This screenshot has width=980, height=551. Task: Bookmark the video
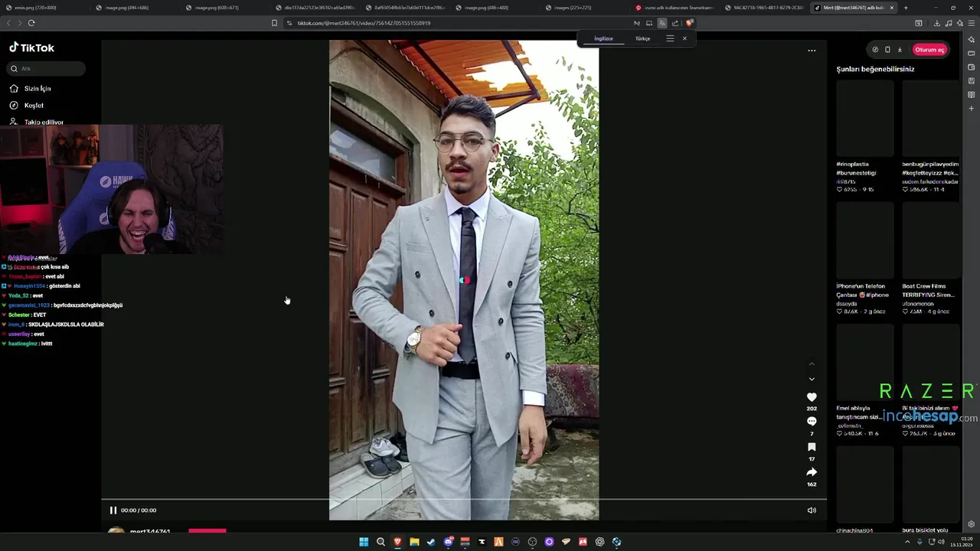812,447
